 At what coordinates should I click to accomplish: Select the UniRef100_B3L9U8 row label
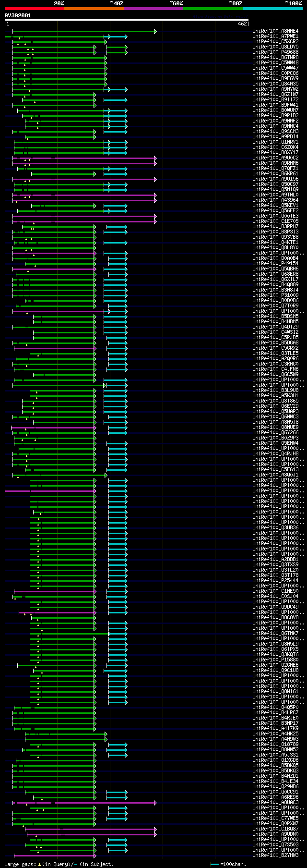coord(275,391)
